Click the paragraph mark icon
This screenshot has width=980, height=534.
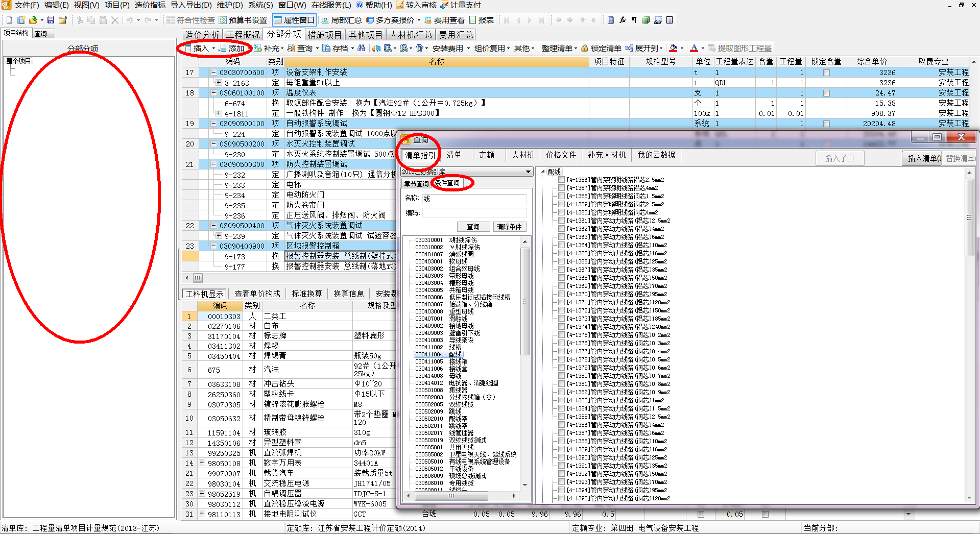634,20
